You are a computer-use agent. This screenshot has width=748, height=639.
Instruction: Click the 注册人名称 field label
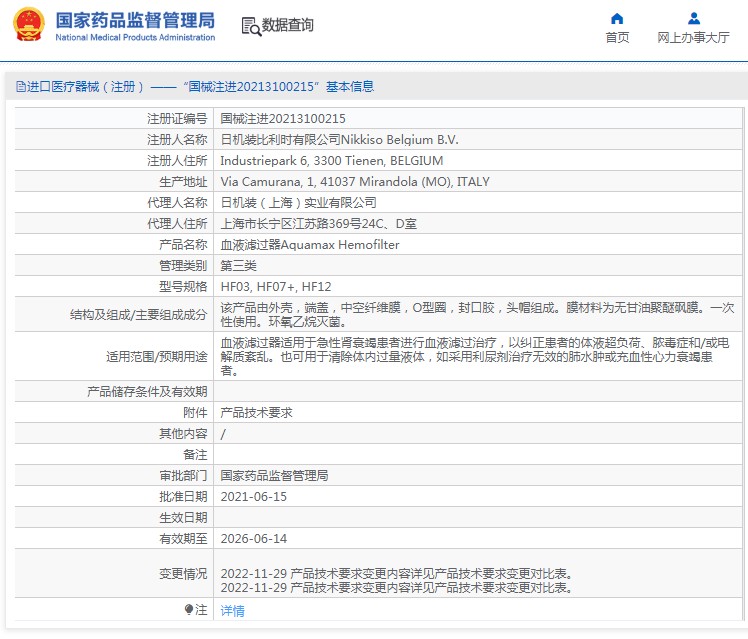tap(177, 140)
